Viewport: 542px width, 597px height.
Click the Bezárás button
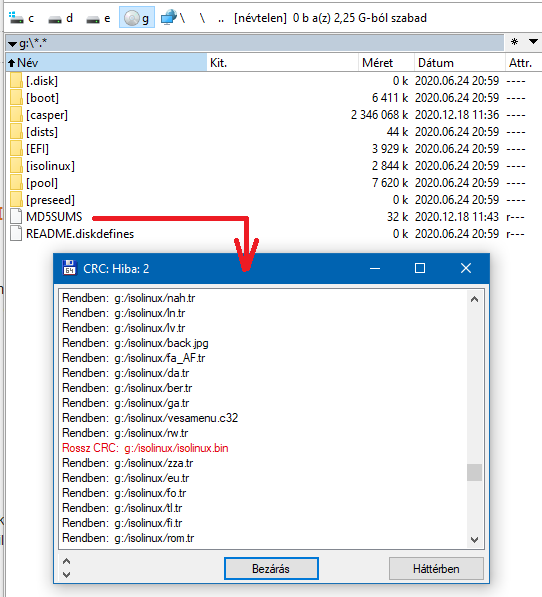(271, 568)
